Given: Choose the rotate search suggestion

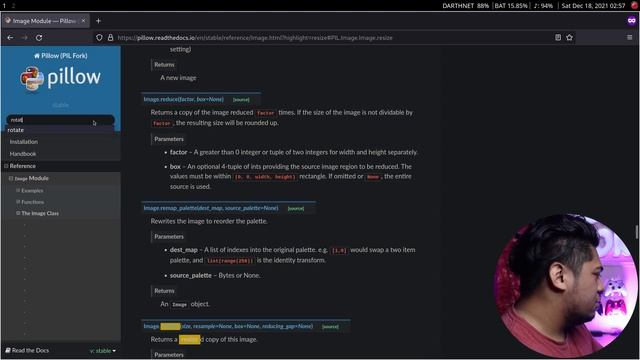Looking at the screenshot, I should (60, 130).
